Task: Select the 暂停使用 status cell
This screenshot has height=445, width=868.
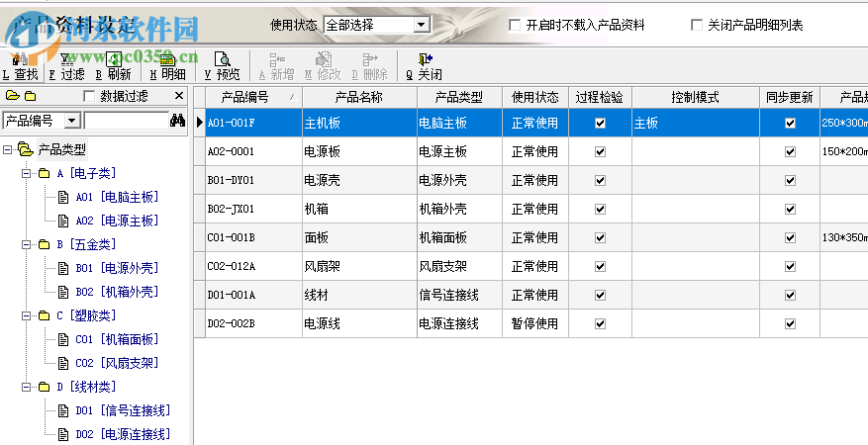Action: click(x=535, y=324)
